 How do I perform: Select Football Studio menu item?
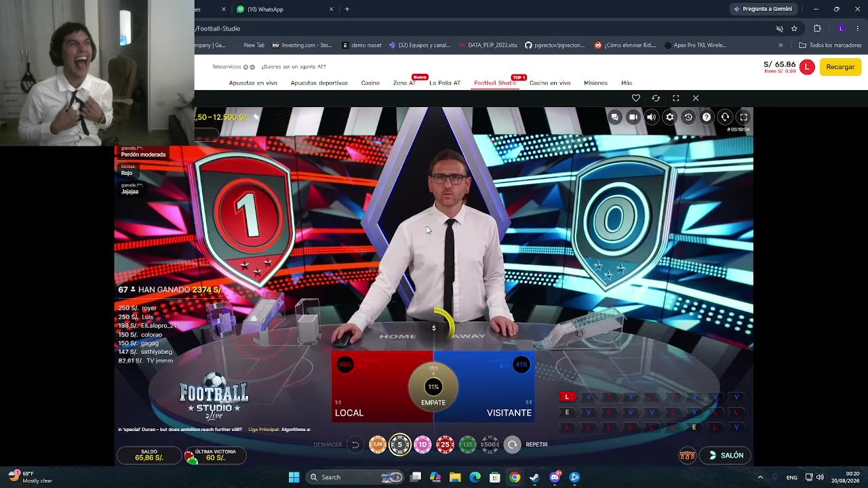coord(495,83)
